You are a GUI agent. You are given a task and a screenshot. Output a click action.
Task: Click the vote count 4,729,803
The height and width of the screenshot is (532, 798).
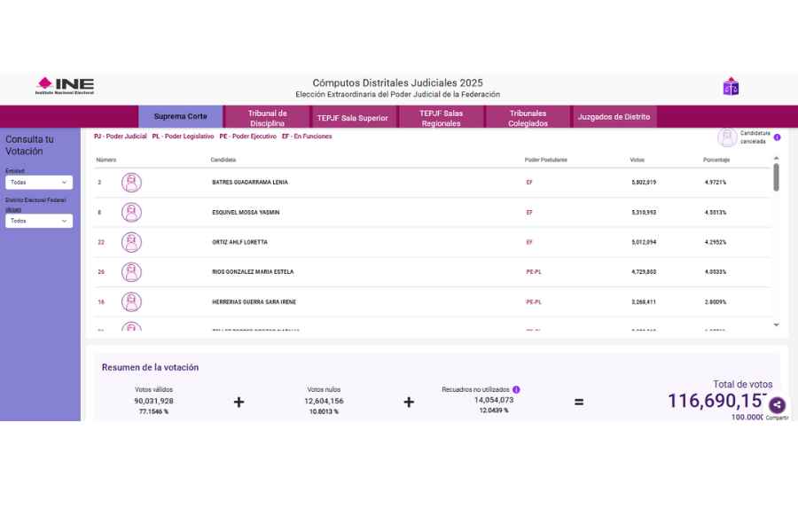644,272
